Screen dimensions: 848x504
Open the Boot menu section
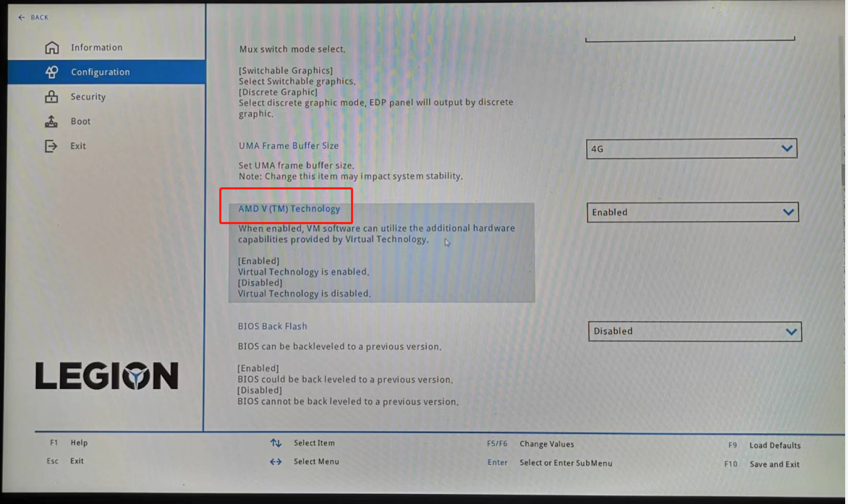81,121
